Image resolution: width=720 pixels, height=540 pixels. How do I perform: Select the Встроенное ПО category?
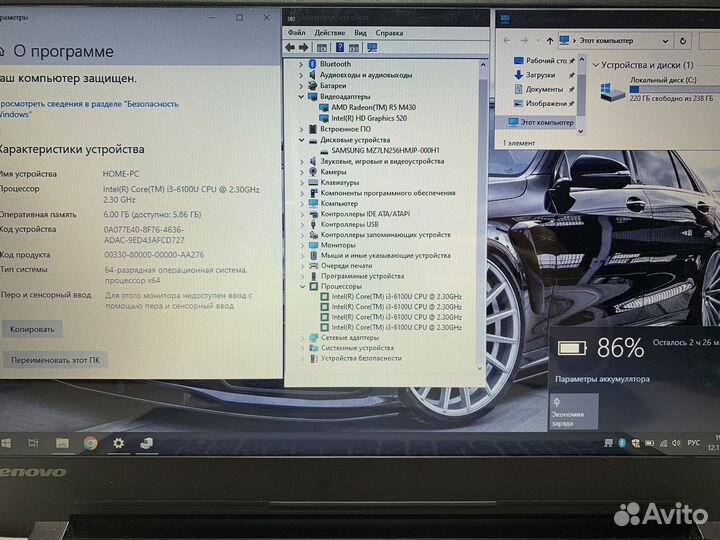(x=345, y=129)
